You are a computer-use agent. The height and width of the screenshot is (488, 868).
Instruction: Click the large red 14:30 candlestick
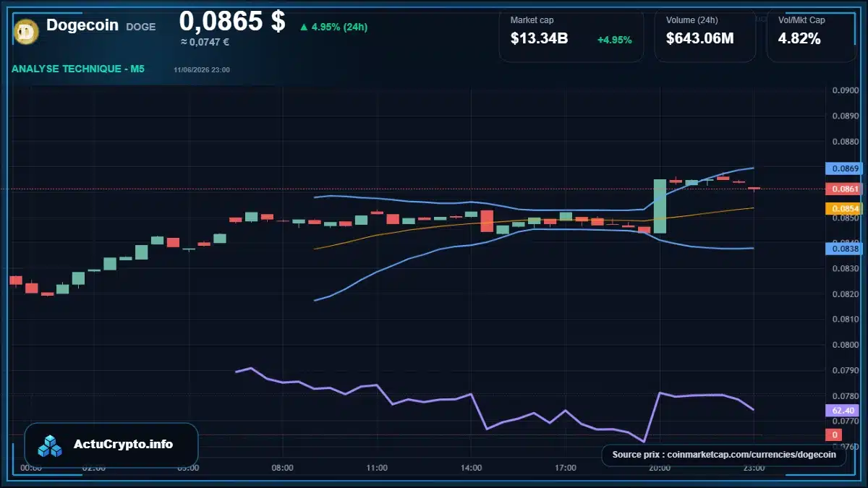[487, 221]
